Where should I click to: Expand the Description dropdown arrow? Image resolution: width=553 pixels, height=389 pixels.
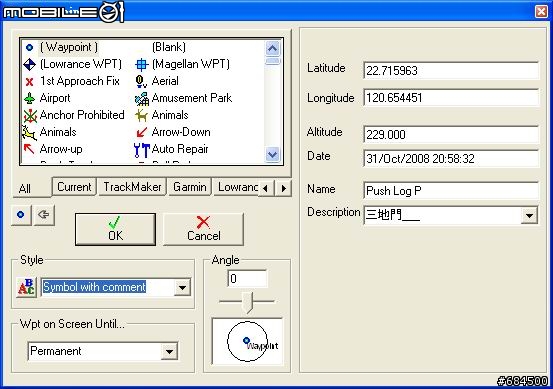(529, 215)
